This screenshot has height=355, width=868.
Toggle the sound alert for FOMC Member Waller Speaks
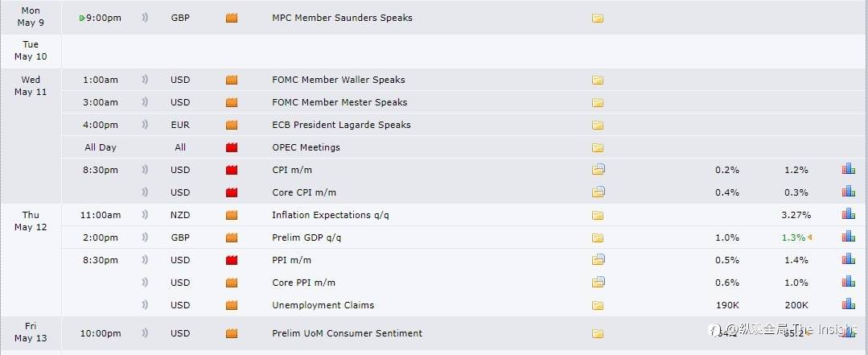point(145,80)
